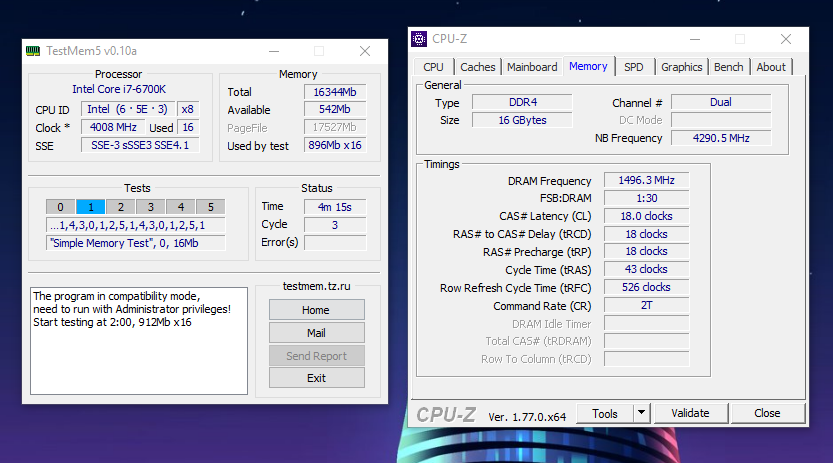This screenshot has width=833, height=463.
Task: Switch to the Caches tab
Action: tap(478, 67)
